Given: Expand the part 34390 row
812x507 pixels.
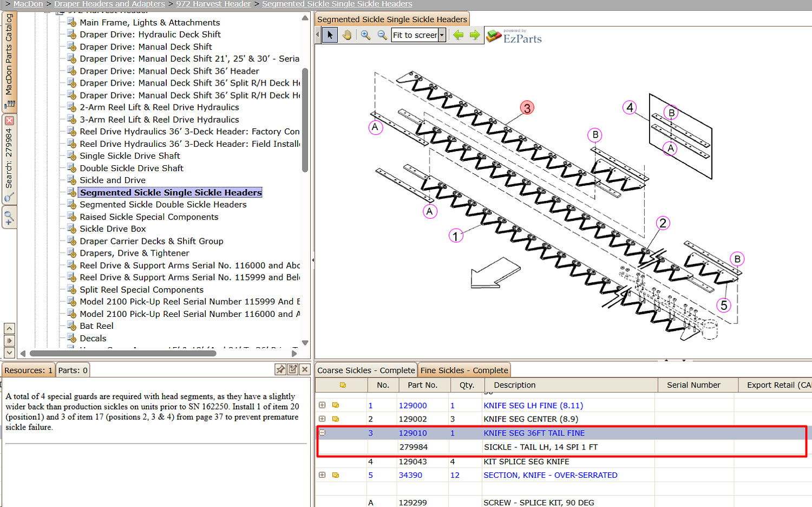Looking at the screenshot, I should (x=322, y=475).
